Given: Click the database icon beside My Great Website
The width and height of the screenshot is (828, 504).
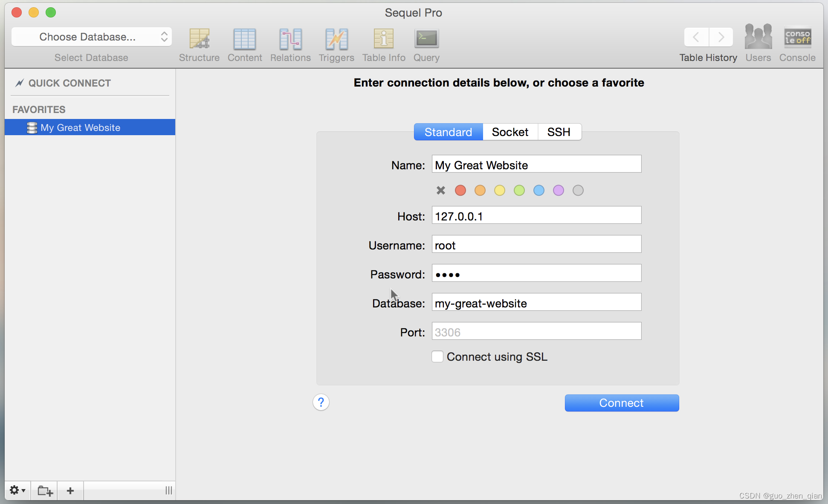Looking at the screenshot, I should (32, 127).
